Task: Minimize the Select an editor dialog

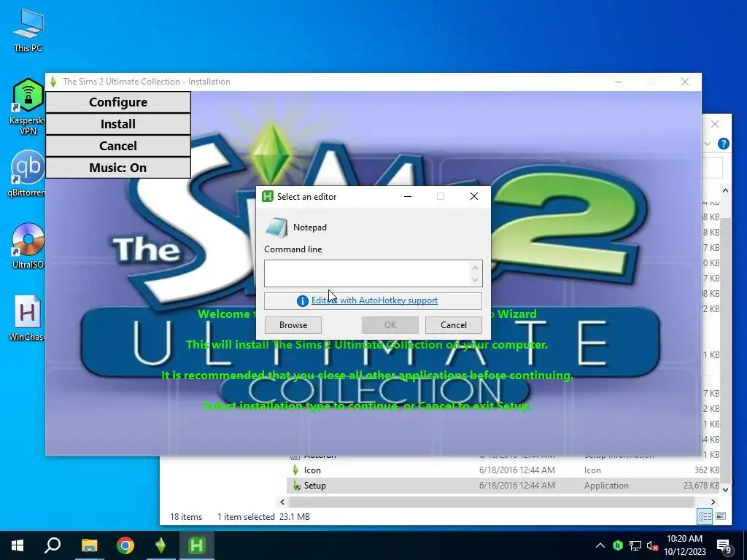Action: pyautogui.click(x=408, y=196)
